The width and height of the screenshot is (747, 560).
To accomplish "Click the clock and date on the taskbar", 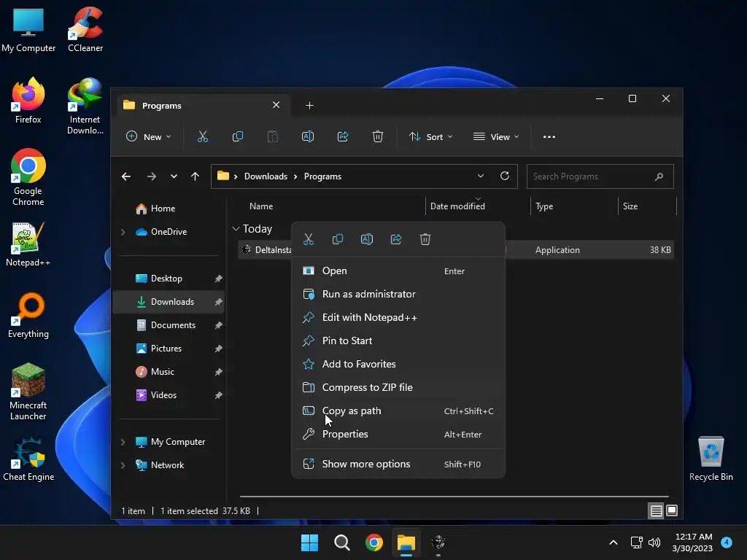I will [x=692, y=542].
